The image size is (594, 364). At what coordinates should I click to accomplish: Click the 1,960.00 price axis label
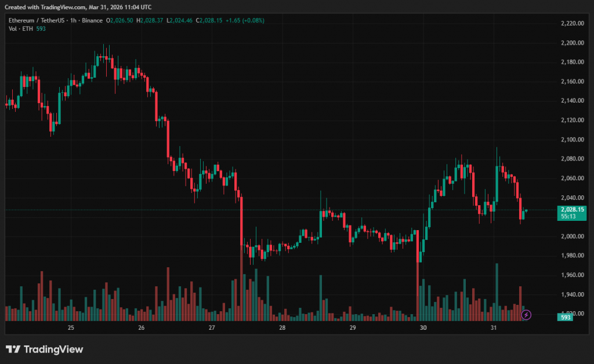pyautogui.click(x=571, y=275)
